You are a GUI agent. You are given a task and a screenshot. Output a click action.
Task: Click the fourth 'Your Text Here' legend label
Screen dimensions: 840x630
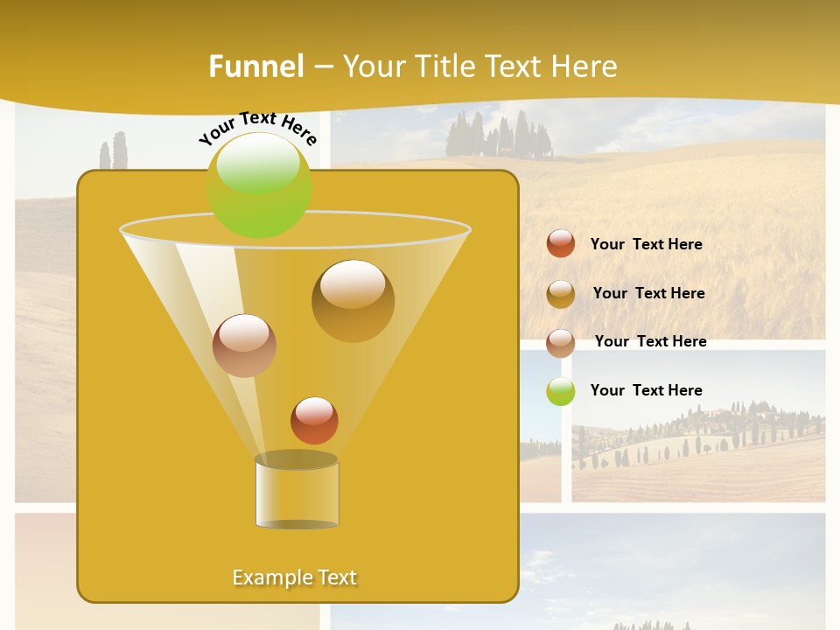(x=647, y=390)
